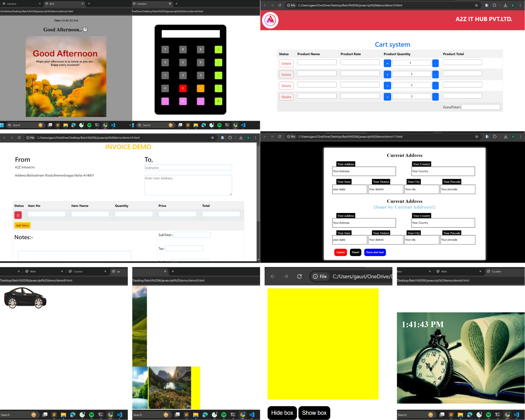
Task: Switch to car tab in demo9 window
Action: (x=119, y=271)
